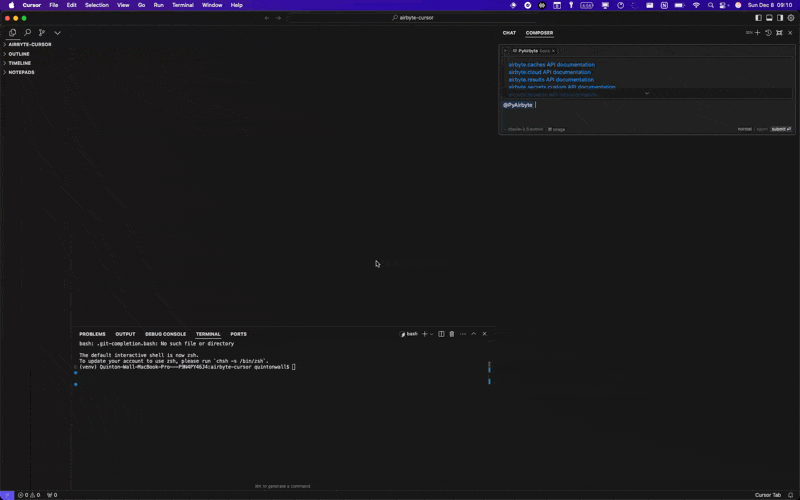The height and width of the screenshot is (500, 800).
Task: Create a new terminal with plus icon
Action: 424,334
